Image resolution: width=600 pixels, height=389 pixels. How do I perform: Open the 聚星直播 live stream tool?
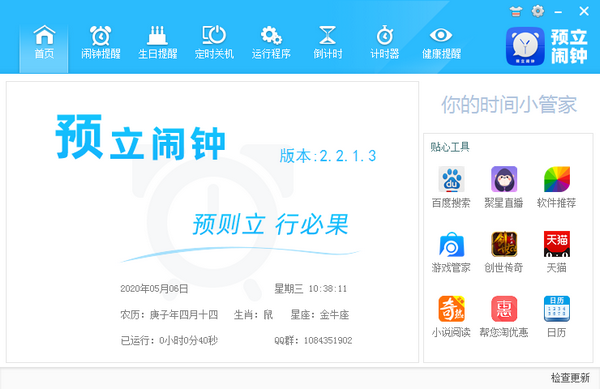(504, 187)
